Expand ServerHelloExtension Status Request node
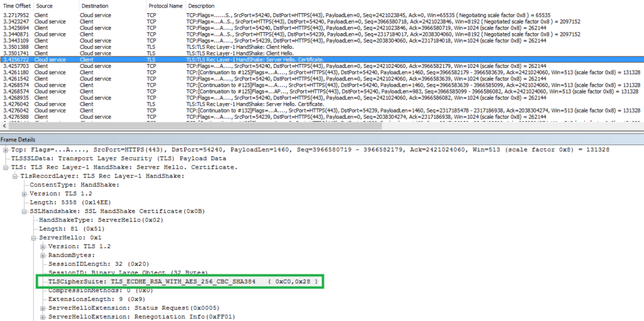This screenshot has height=321, width=644. click(x=43, y=308)
